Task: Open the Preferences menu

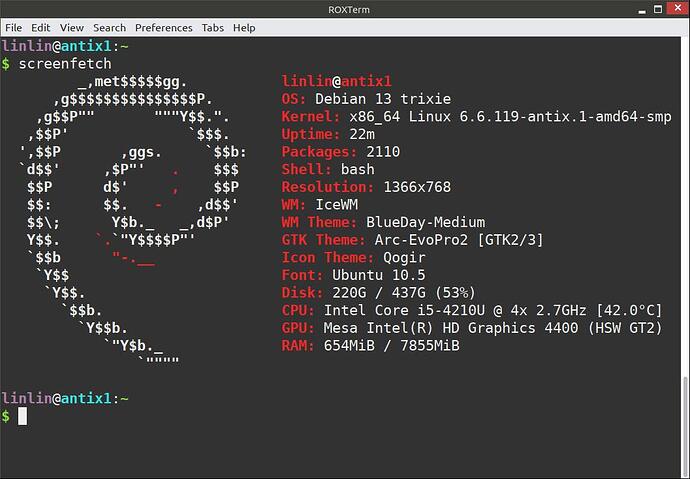Action: (164, 28)
